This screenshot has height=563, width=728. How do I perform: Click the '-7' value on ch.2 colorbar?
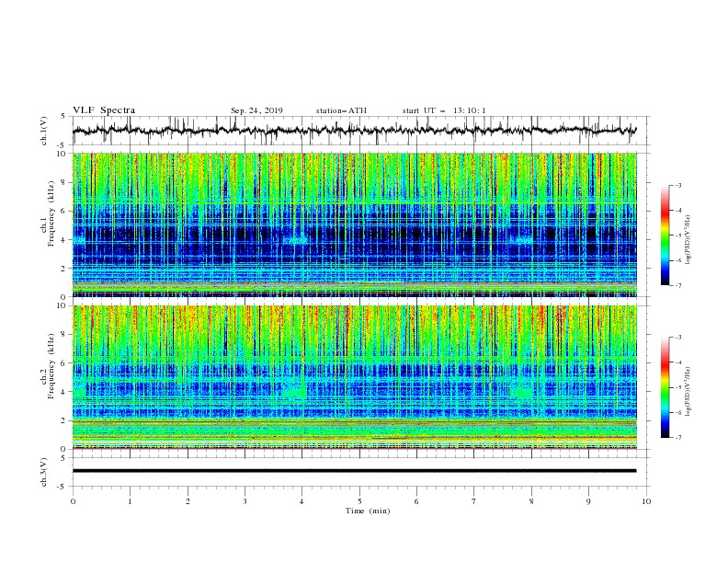tap(677, 438)
